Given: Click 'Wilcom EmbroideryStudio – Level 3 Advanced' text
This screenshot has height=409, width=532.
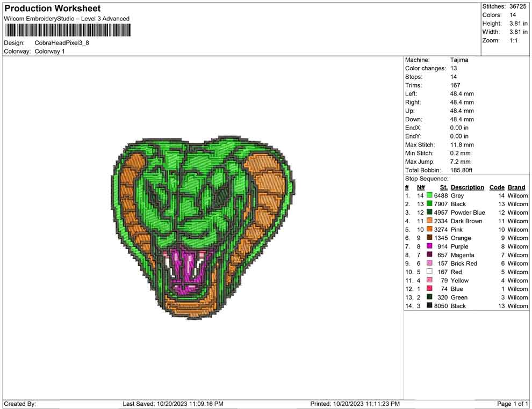Looking at the screenshot, I should pyautogui.click(x=67, y=19).
